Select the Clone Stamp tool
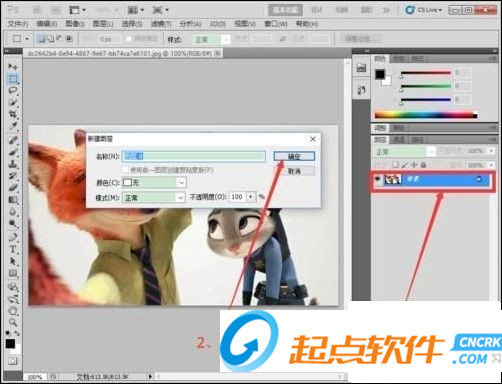This screenshot has height=384, width=502. pyautogui.click(x=13, y=164)
